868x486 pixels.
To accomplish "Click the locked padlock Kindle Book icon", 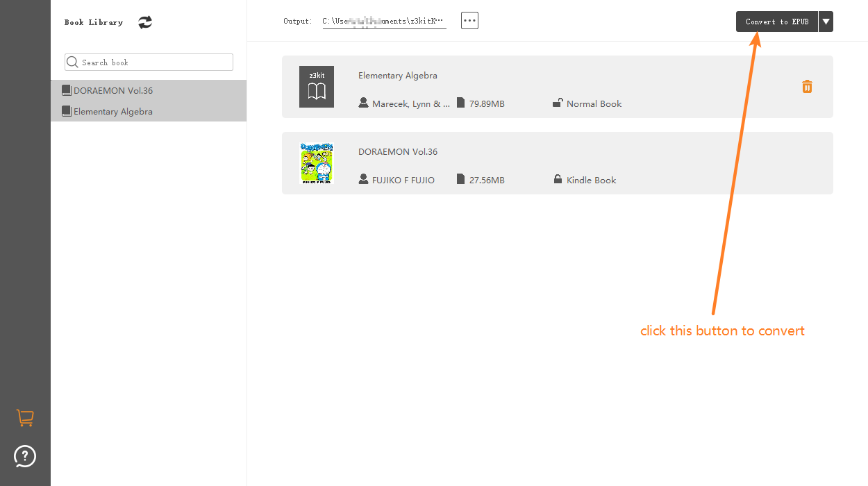I will (558, 180).
